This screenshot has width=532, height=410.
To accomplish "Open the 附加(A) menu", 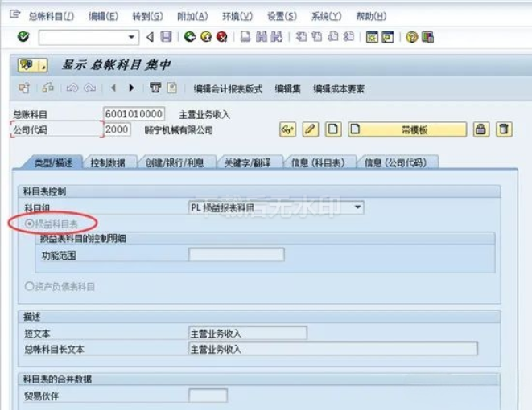I will 192,16.
